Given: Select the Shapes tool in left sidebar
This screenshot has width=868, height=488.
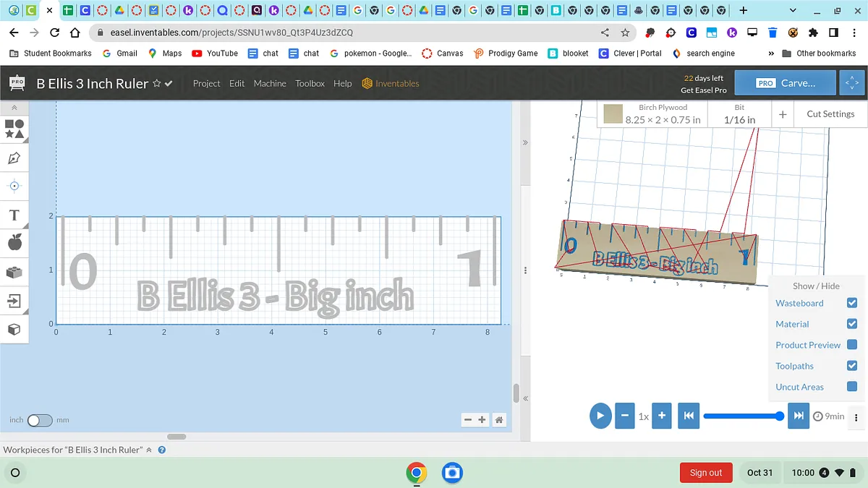Looking at the screenshot, I should [x=14, y=129].
